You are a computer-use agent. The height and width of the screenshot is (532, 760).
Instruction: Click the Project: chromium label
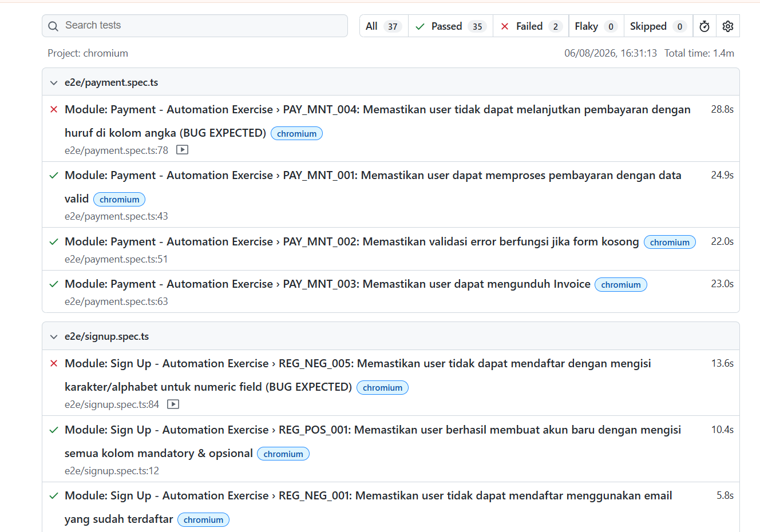(88, 53)
